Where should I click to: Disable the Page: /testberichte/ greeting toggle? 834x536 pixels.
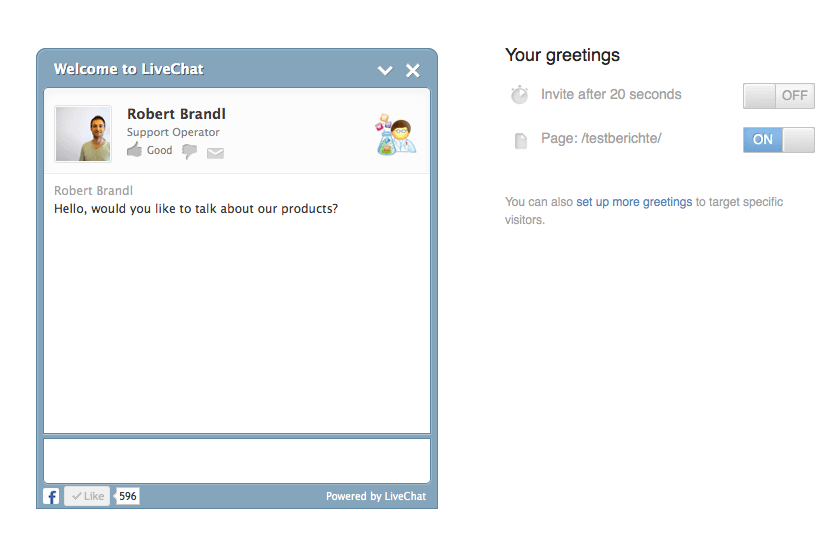click(779, 140)
